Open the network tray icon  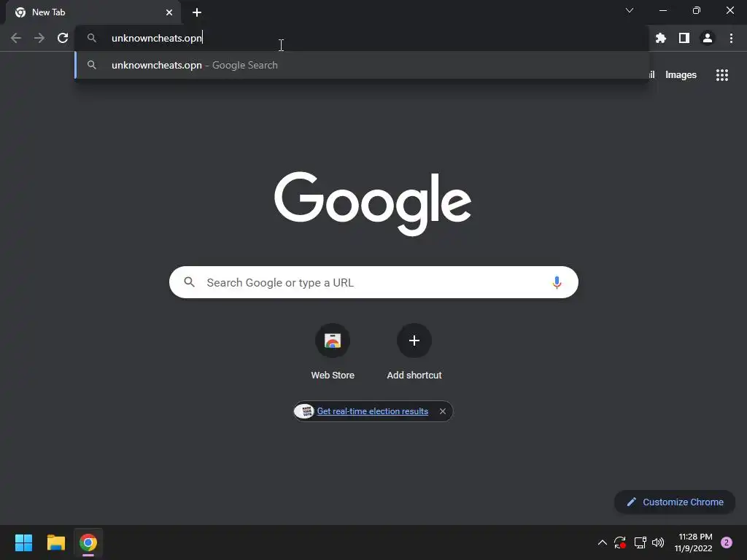(x=640, y=542)
